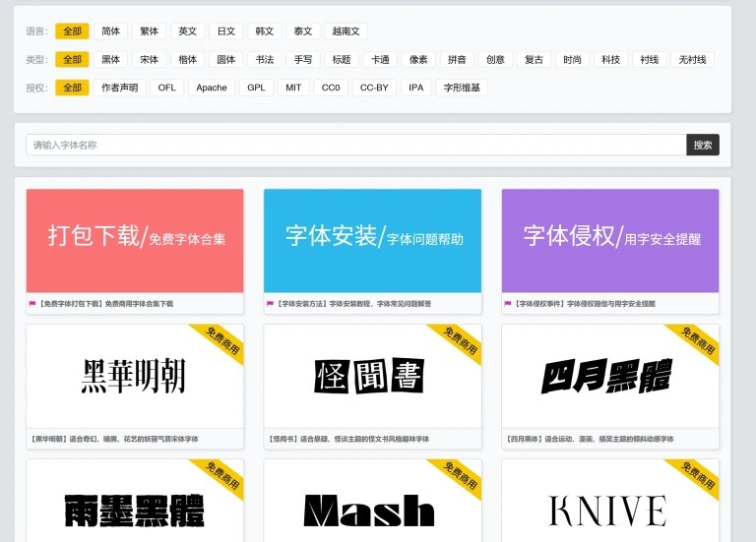Select the Apache license filter
This screenshot has height=542, width=756.
(x=212, y=88)
